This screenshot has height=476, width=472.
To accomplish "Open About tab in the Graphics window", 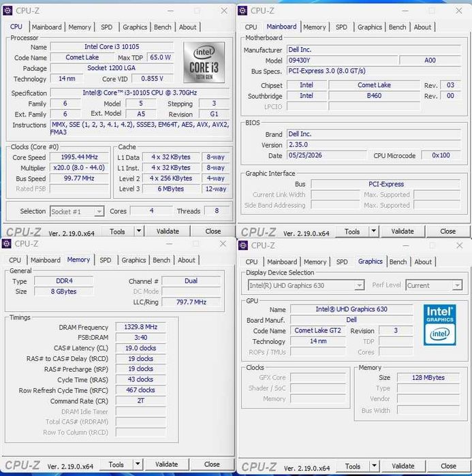I will 423,261.
